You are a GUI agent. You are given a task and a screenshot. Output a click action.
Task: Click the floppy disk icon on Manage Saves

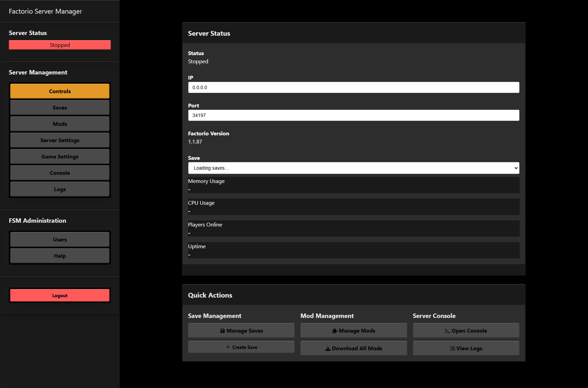pyautogui.click(x=222, y=331)
